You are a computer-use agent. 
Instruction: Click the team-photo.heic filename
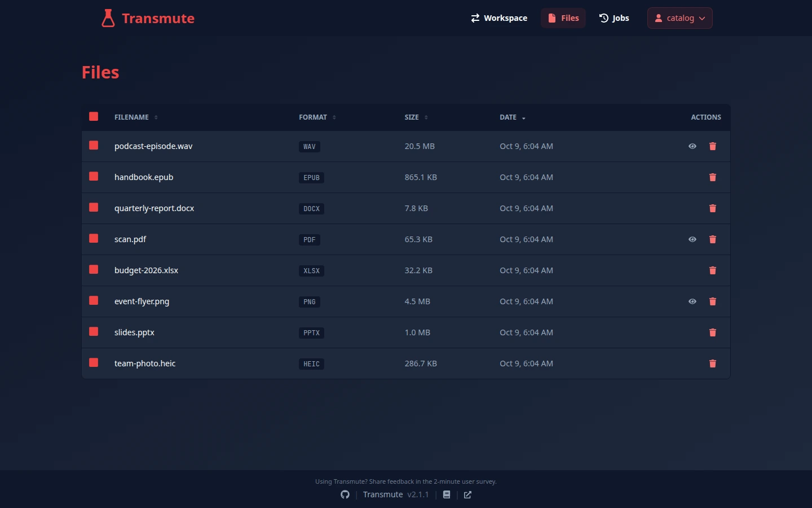click(145, 364)
